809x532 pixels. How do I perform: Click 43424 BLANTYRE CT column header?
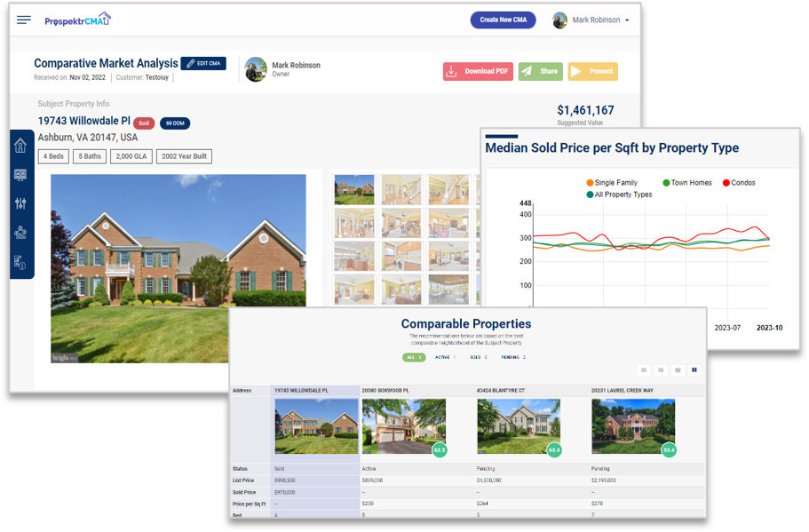[x=501, y=391]
